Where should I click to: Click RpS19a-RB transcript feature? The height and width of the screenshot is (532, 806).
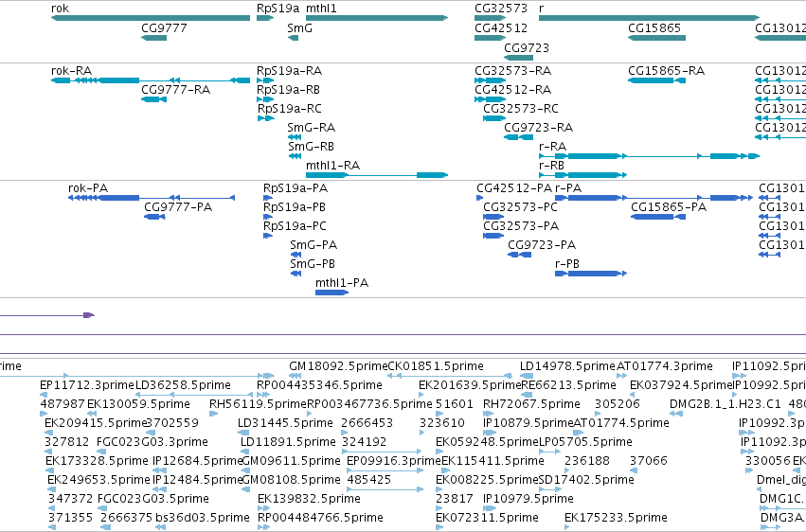(x=265, y=99)
